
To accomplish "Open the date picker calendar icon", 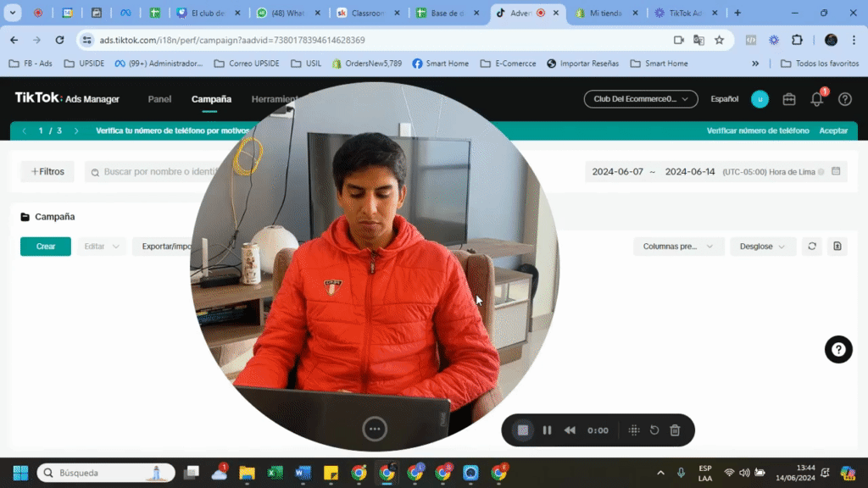I will tap(837, 171).
